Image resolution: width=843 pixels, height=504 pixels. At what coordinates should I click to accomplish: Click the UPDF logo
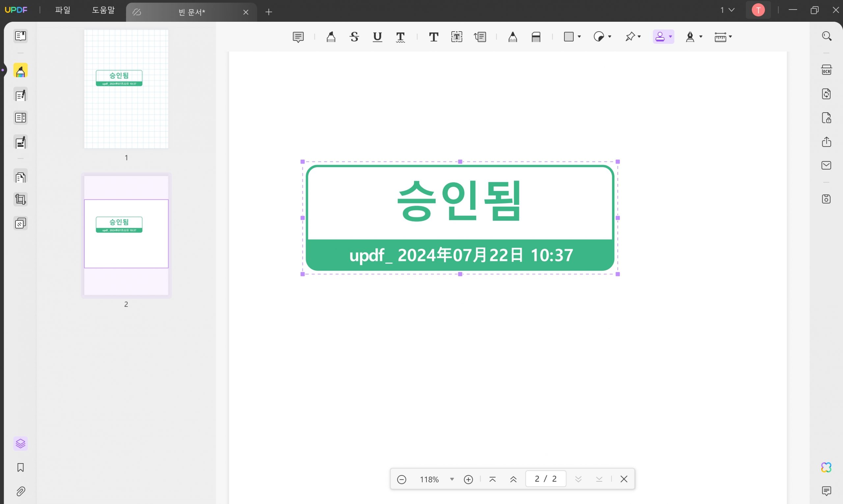click(16, 10)
